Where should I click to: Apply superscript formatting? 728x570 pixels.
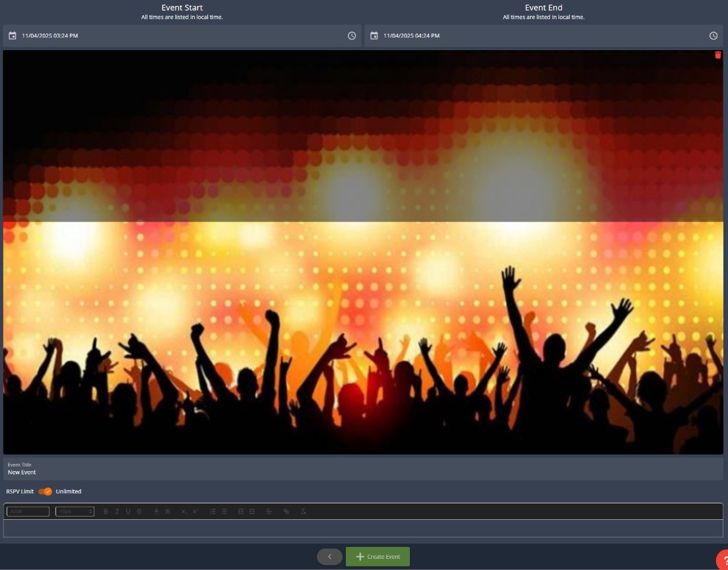click(196, 511)
